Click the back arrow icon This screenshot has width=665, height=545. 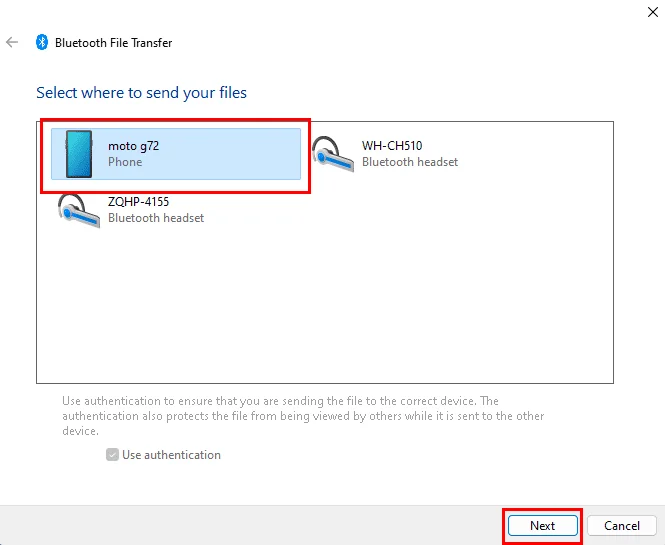[12, 42]
